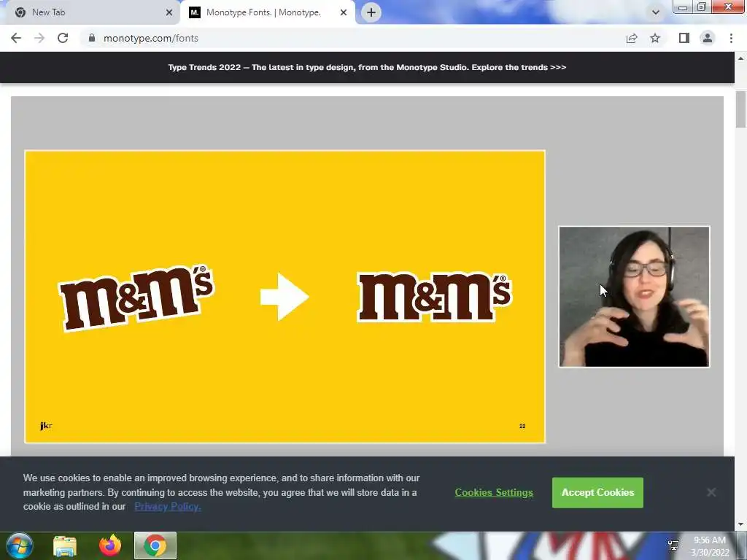Image resolution: width=747 pixels, height=560 pixels.
Task: Click the scrollbar up arrow
Action: [740, 58]
